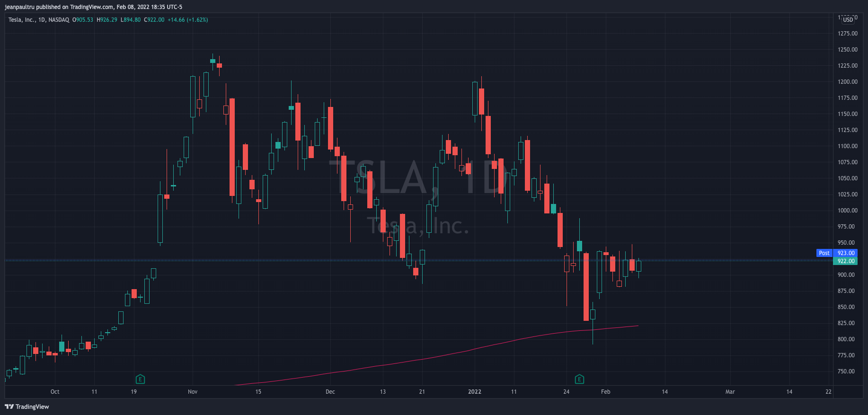
Task: Click the 15 date label on time axis
Action: tap(258, 392)
